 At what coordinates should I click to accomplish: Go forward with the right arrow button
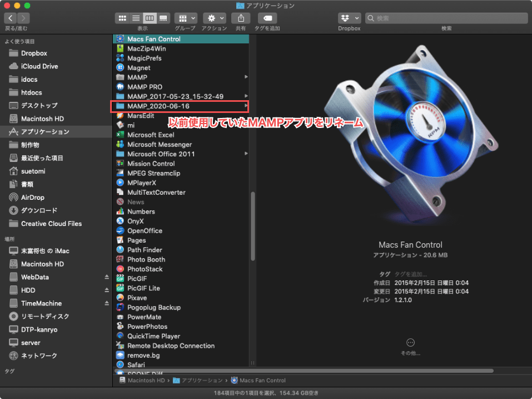[x=23, y=18]
